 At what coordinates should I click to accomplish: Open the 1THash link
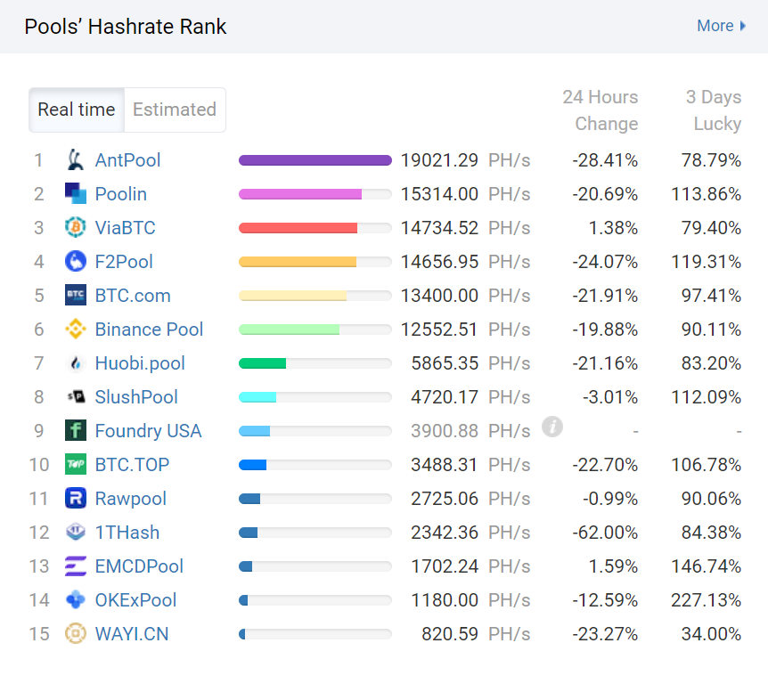(x=127, y=532)
